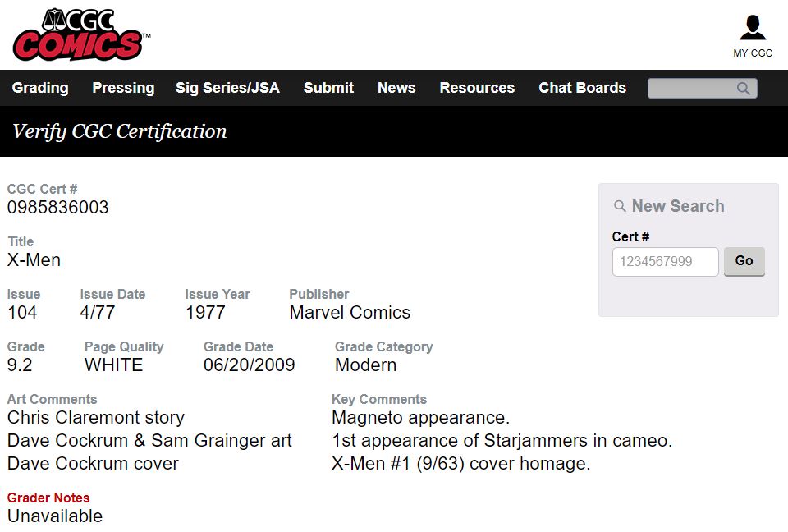Click the Cert # input field
Image resolution: width=788 pixels, height=532 pixels.
(666, 261)
